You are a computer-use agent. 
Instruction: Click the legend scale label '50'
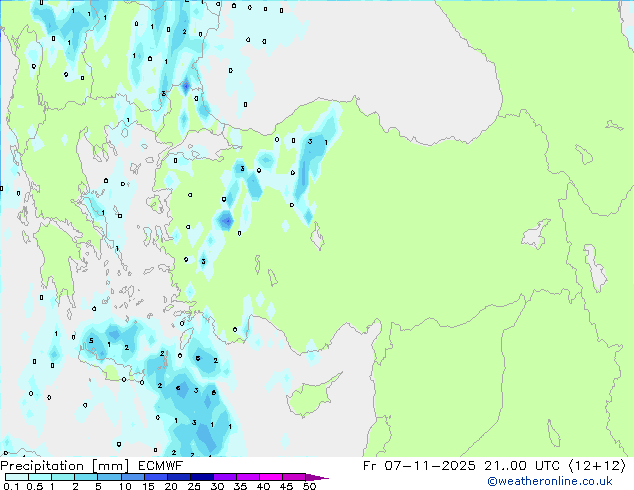coord(309,486)
